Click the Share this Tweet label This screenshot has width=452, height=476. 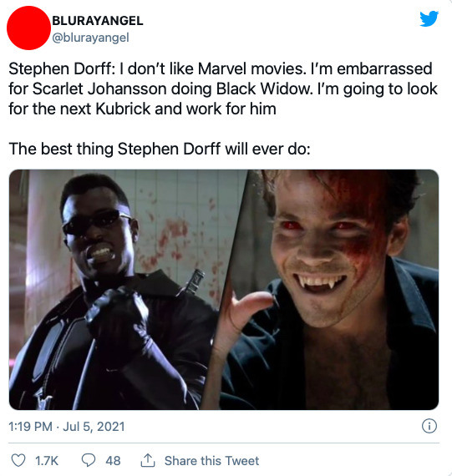click(x=211, y=461)
